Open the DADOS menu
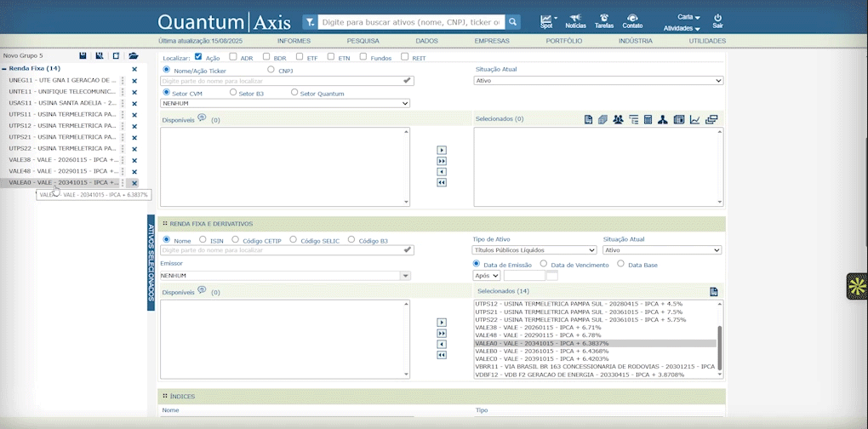The height and width of the screenshot is (429, 868). tap(427, 41)
